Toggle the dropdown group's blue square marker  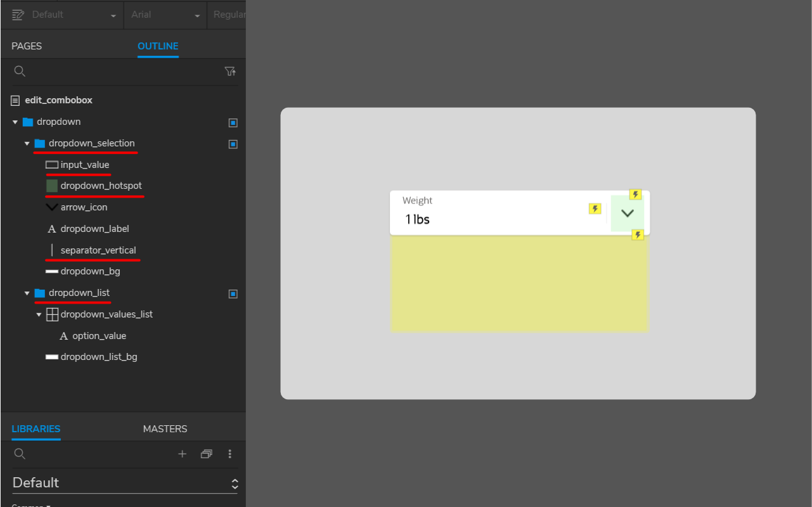[x=233, y=122]
